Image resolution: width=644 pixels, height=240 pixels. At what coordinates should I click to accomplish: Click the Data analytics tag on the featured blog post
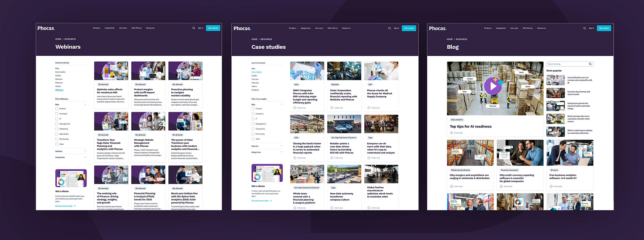coord(457,119)
